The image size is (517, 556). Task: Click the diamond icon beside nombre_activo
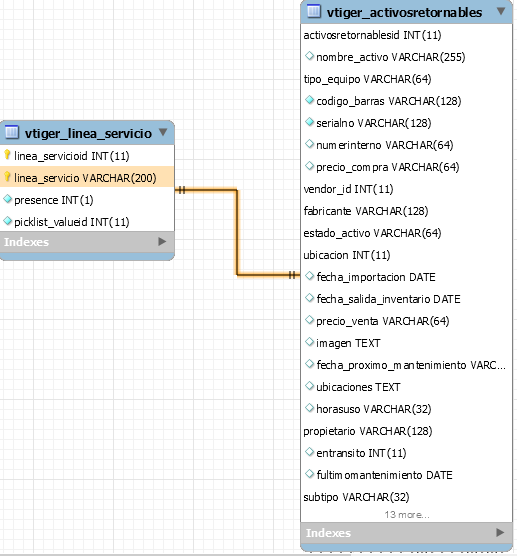click(x=310, y=56)
